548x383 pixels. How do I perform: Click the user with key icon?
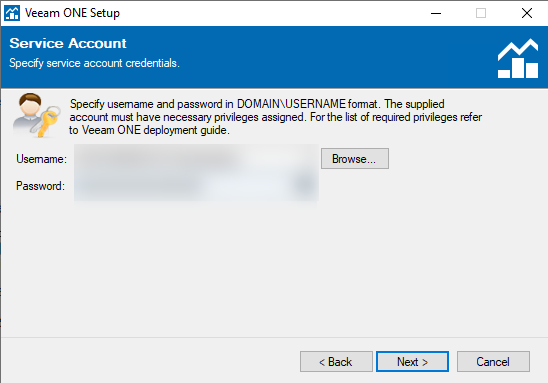(36, 115)
